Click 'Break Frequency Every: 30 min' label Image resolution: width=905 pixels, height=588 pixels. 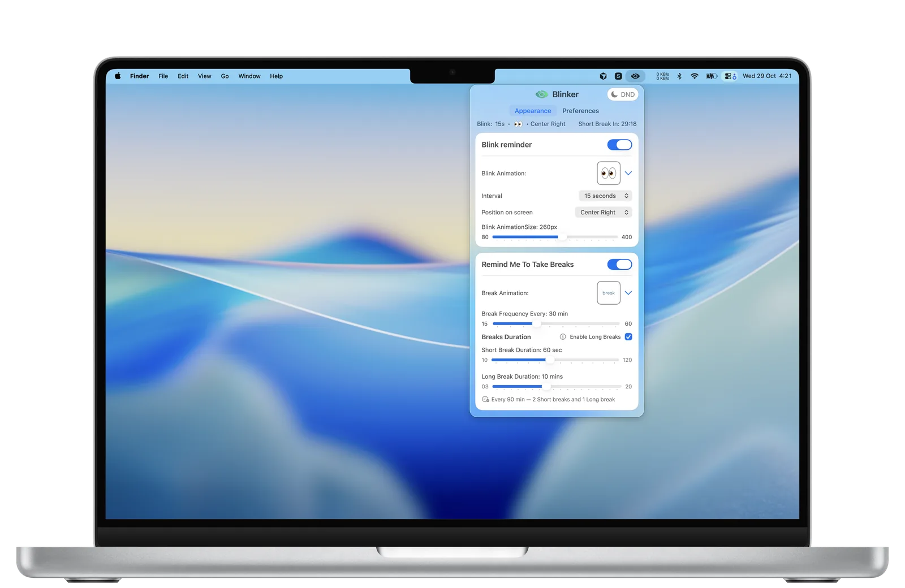(x=524, y=314)
